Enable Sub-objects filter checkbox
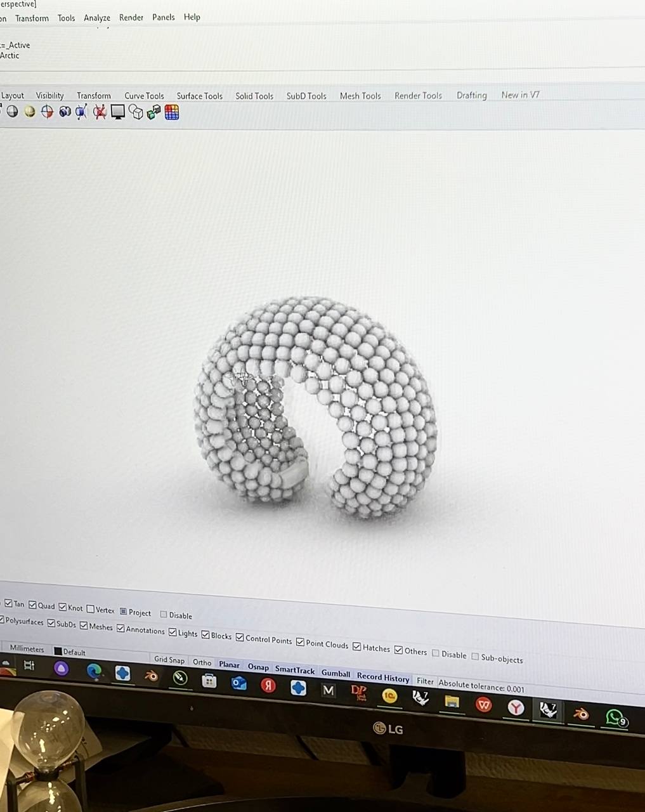Image resolution: width=645 pixels, height=812 pixels. [475, 656]
